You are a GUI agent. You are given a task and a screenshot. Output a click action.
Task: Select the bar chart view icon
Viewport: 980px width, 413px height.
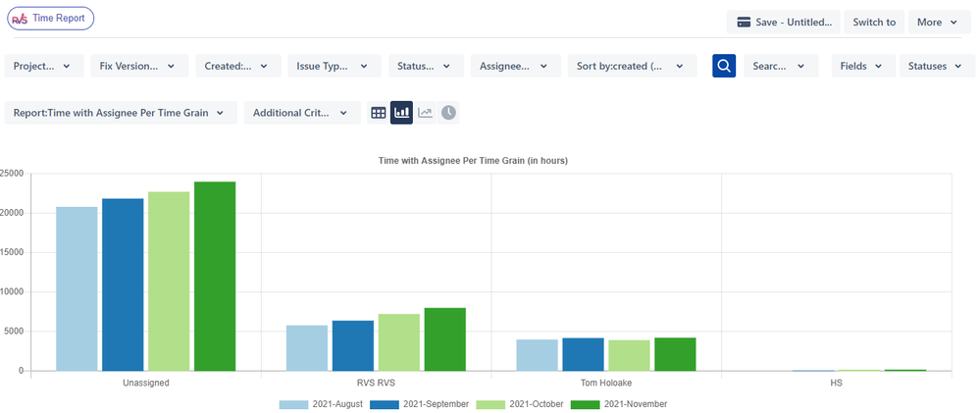point(401,113)
